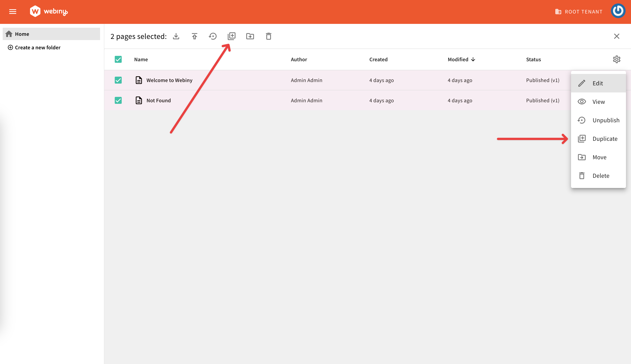Export selected pages using download icon
631x364 pixels.
point(176,36)
